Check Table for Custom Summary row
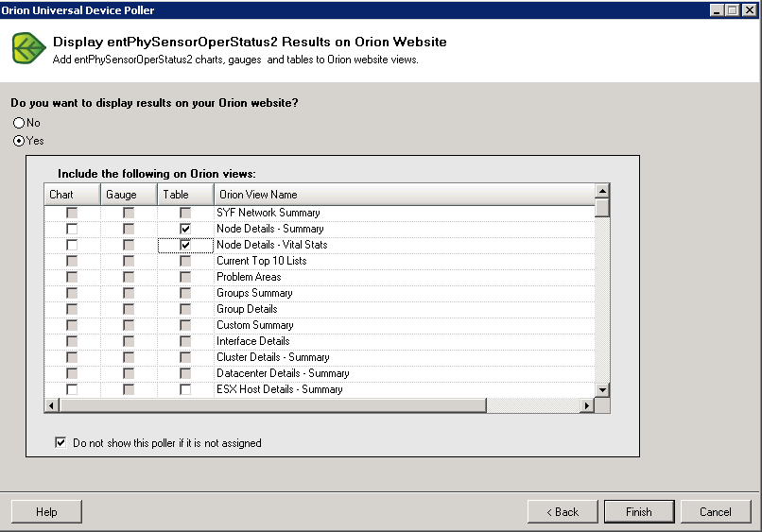The height and width of the screenshot is (532, 762). tap(185, 325)
